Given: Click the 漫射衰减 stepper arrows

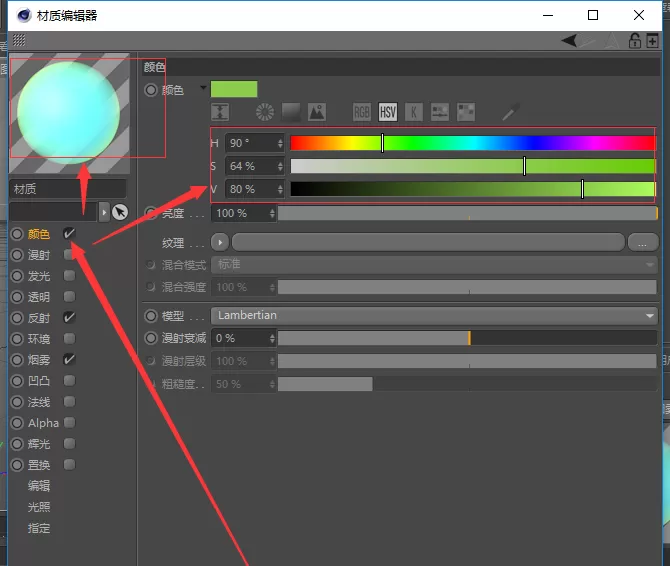Looking at the screenshot, I should (x=272, y=338).
